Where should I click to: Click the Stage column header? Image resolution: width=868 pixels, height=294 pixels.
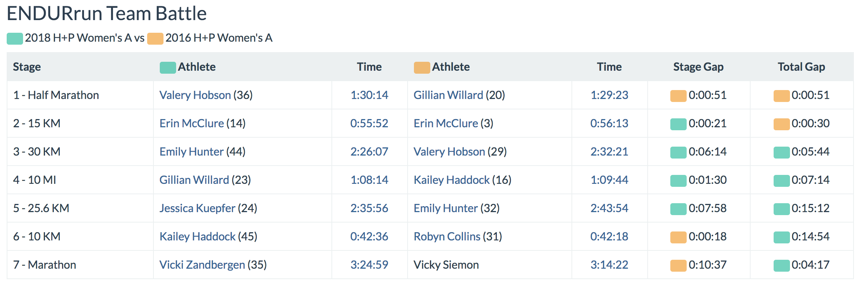pos(27,67)
